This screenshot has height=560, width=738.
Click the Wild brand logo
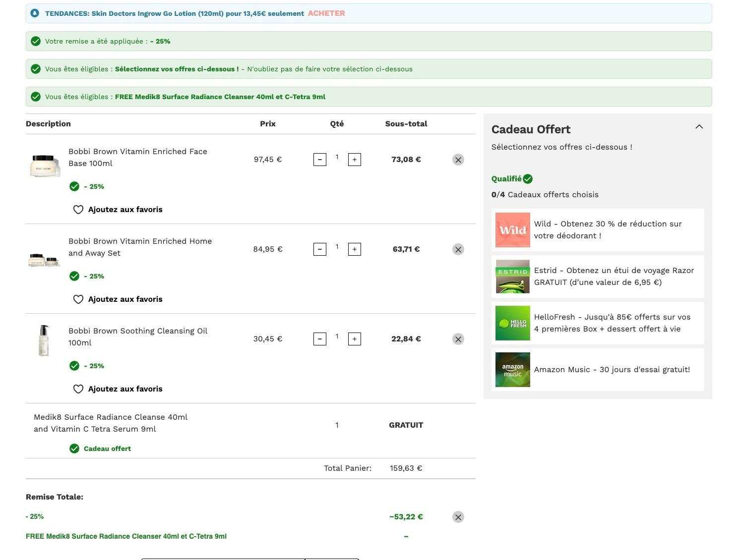[x=513, y=230]
